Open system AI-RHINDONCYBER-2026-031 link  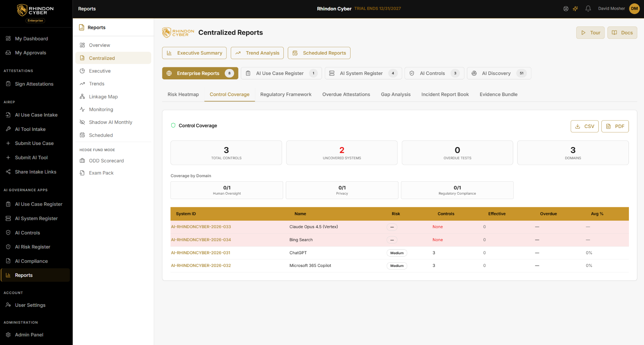(x=201, y=253)
